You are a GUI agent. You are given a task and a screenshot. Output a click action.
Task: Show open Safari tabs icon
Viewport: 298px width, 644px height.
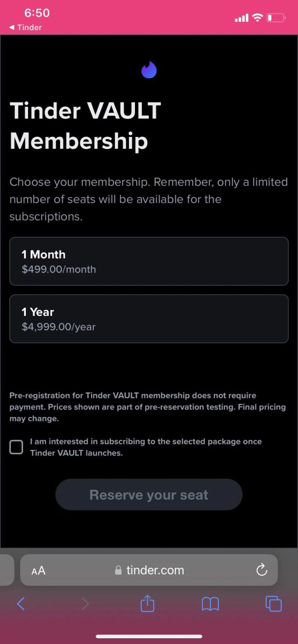pyautogui.click(x=273, y=604)
